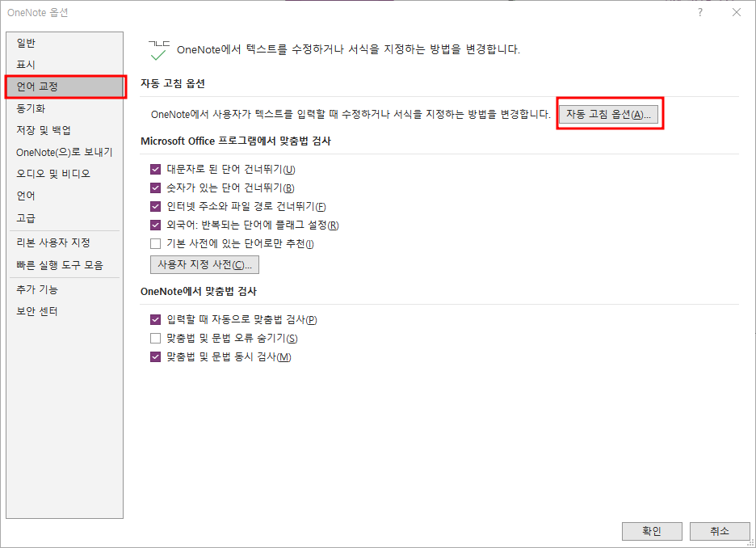Open 사용자 지정 사전(C)... dialog
Screen dimensions: 756x548
click(204, 265)
